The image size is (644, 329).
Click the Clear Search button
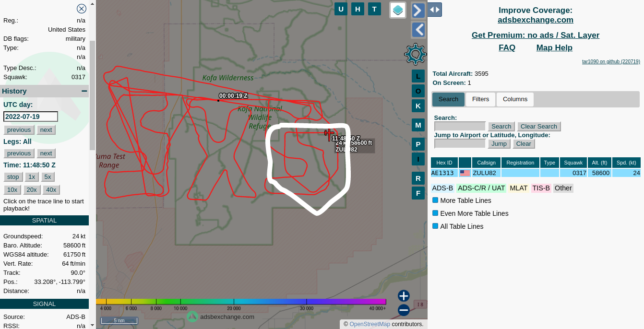tap(539, 127)
